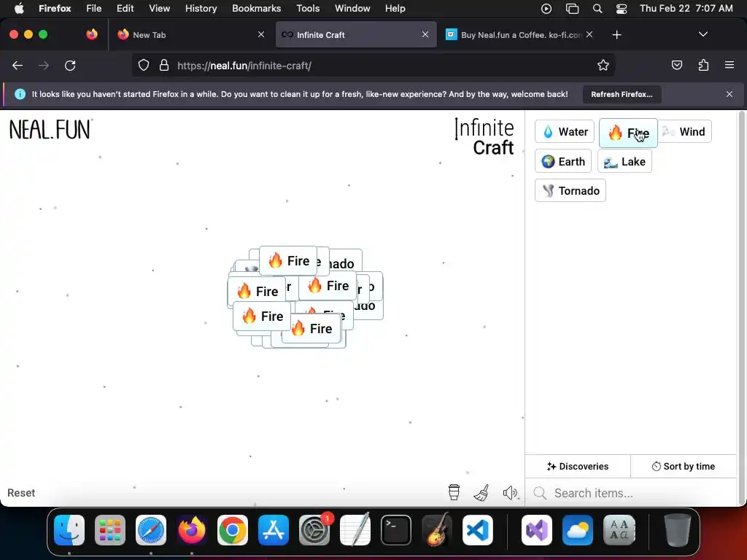Open Google Chrome from the Dock
747x560 pixels.
(x=233, y=529)
